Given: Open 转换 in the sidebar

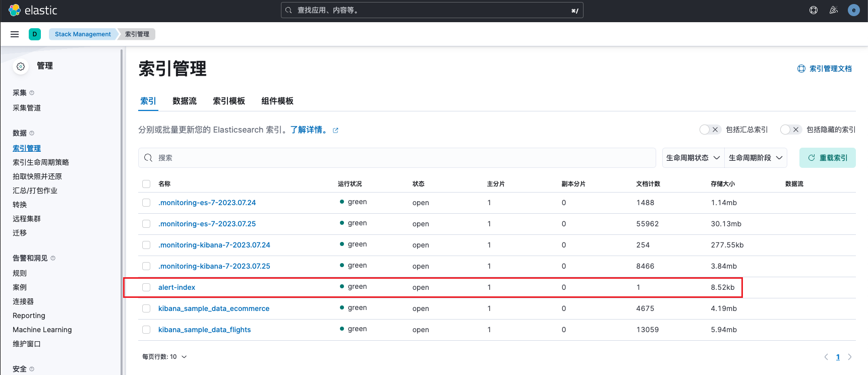Looking at the screenshot, I should point(20,205).
